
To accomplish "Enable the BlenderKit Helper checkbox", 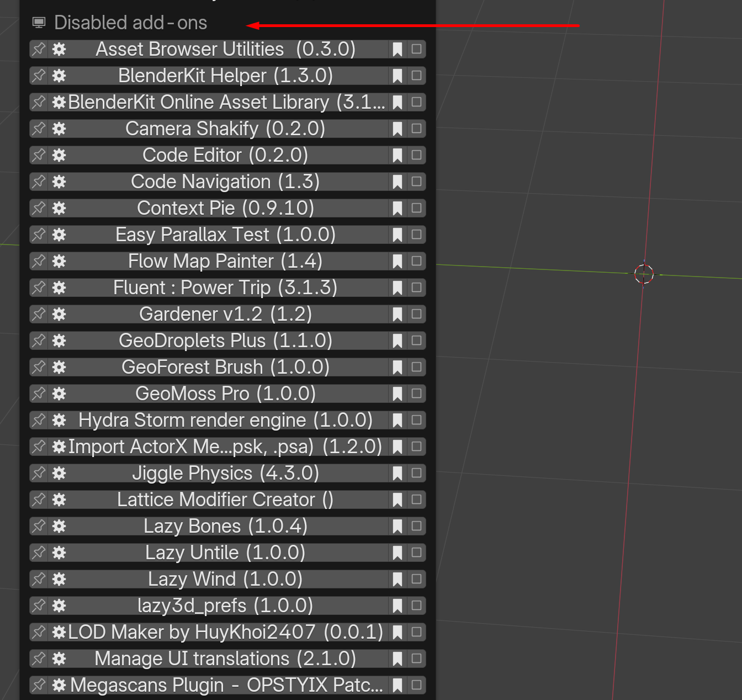I will click(417, 76).
